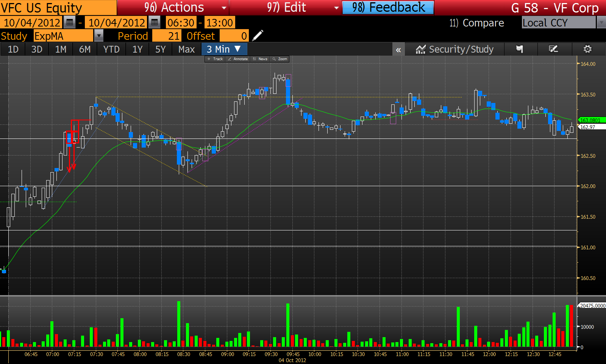Click the Offset value 0 field

point(234,36)
